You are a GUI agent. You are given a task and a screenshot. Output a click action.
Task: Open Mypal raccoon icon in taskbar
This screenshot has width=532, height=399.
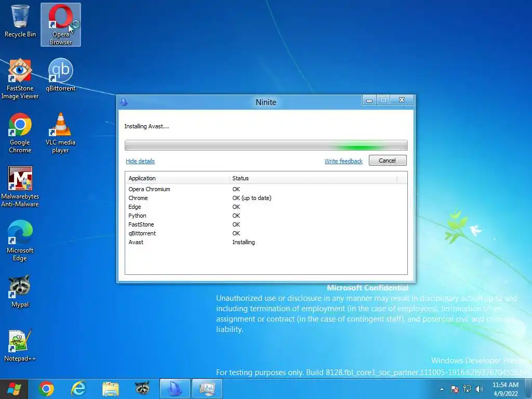(x=142, y=389)
